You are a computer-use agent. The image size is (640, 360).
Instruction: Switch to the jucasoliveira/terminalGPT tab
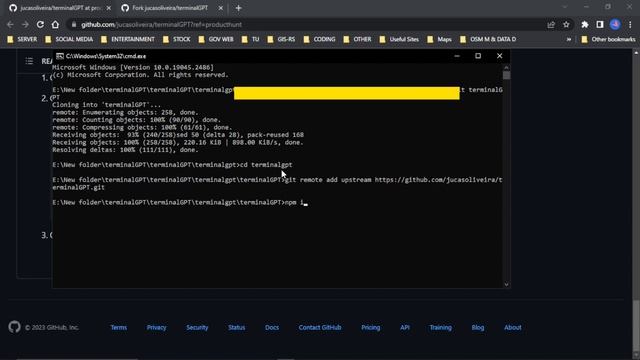pos(60,8)
